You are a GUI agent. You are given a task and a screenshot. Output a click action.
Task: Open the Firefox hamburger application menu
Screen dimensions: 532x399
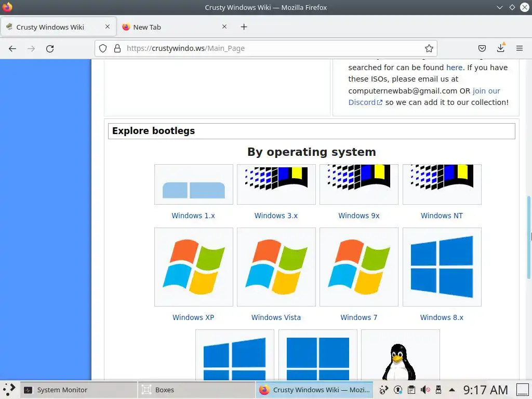click(x=520, y=48)
